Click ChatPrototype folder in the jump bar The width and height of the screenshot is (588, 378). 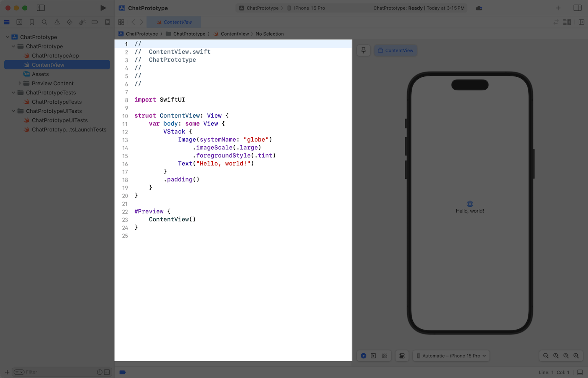pyautogui.click(x=189, y=34)
